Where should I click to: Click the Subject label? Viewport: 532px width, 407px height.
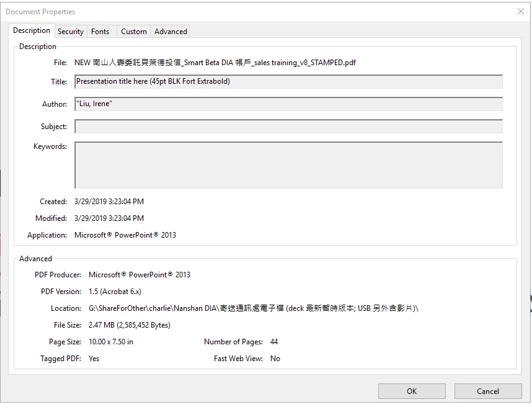[x=54, y=127]
